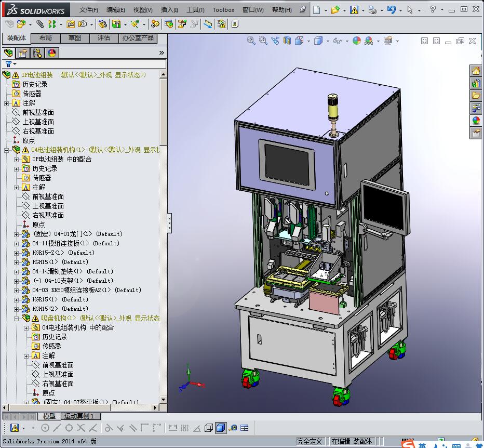Open the File Explorer folder in task pane
This screenshot has width=484, height=448.
coord(476,96)
